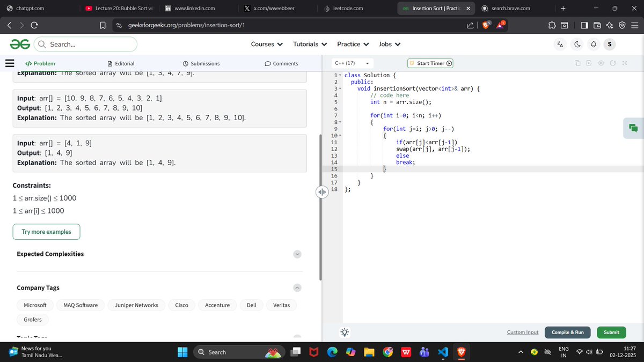
Task: Click the Start Timer control
Action: click(430, 63)
